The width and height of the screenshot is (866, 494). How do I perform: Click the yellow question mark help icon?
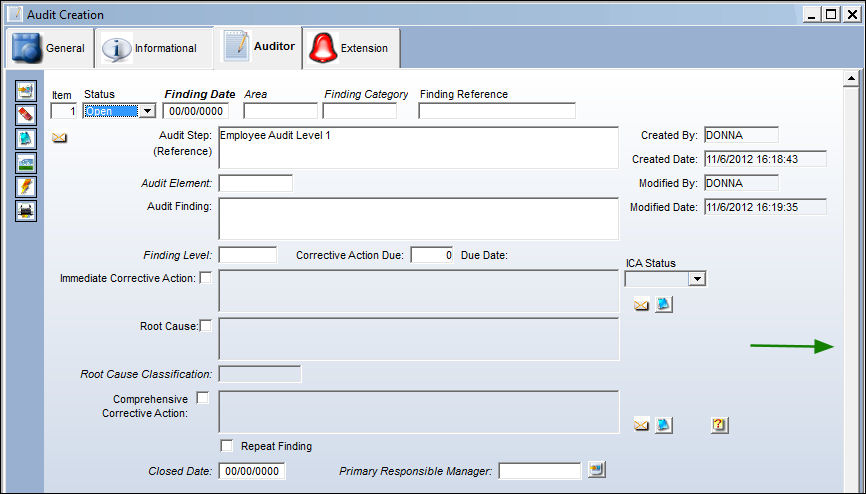[x=719, y=424]
